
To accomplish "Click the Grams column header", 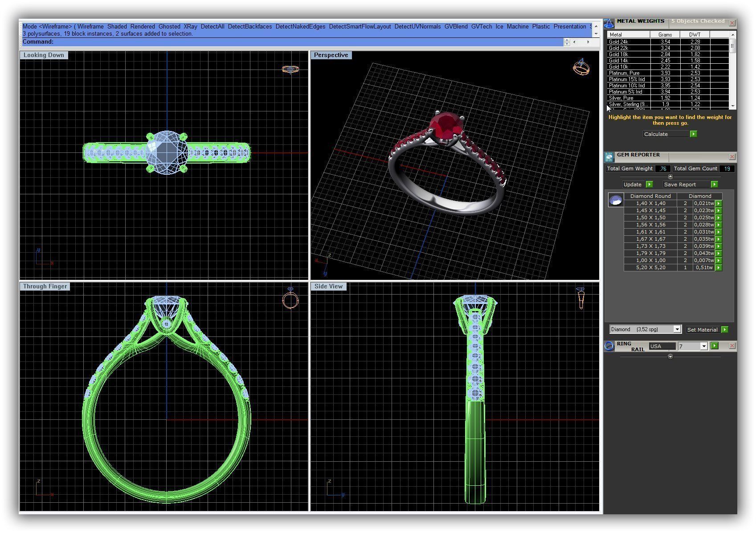I will pos(665,34).
